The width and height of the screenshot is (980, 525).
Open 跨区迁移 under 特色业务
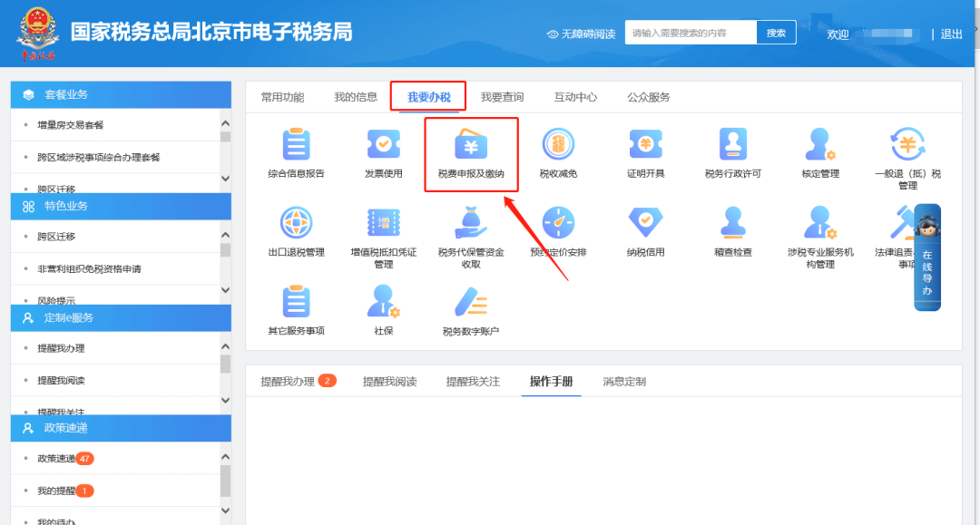(x=56, y=237)
